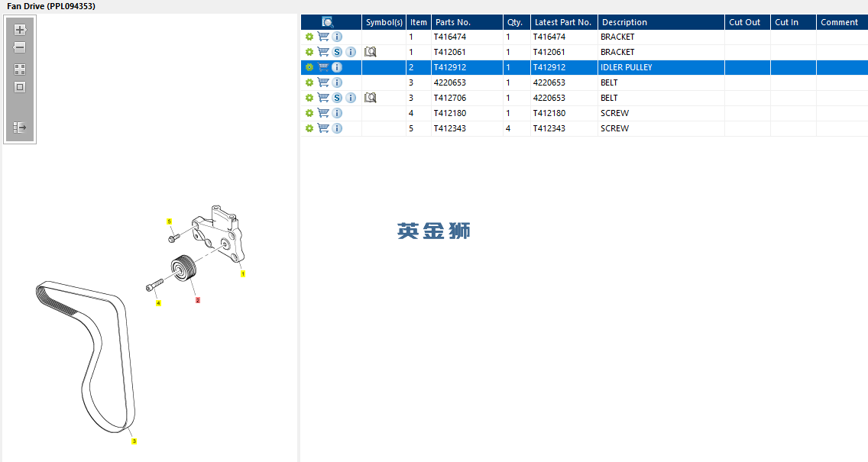Zoom in on the diagram with plus button
The height and width of the screenshot is (462, 868).
(20, 30)
